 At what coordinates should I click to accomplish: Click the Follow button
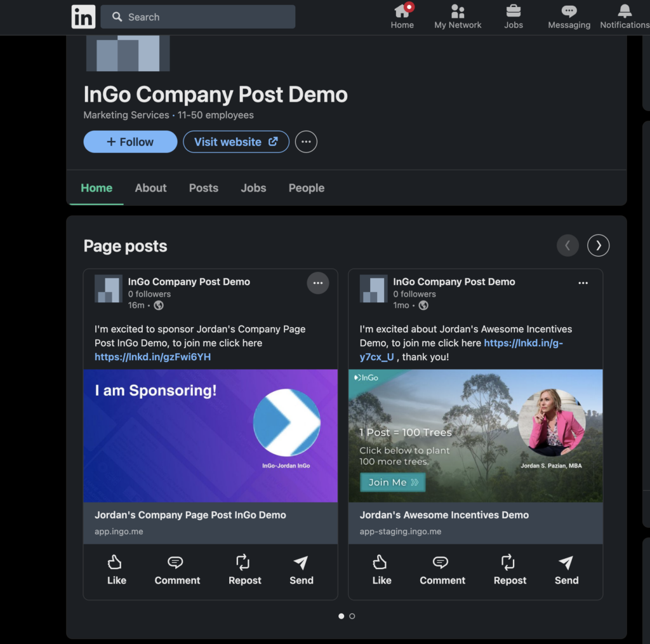[130, 142]
